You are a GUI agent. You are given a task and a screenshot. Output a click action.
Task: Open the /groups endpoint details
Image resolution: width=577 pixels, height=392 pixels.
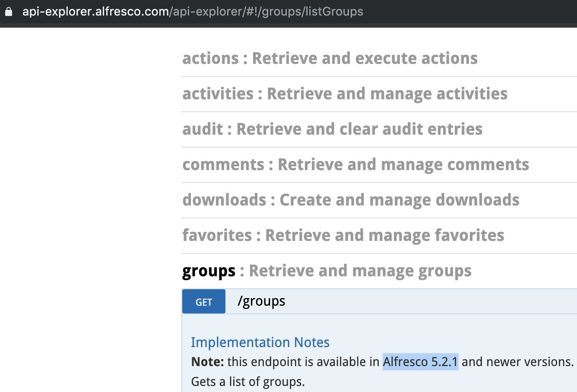(x=261, y=301)
